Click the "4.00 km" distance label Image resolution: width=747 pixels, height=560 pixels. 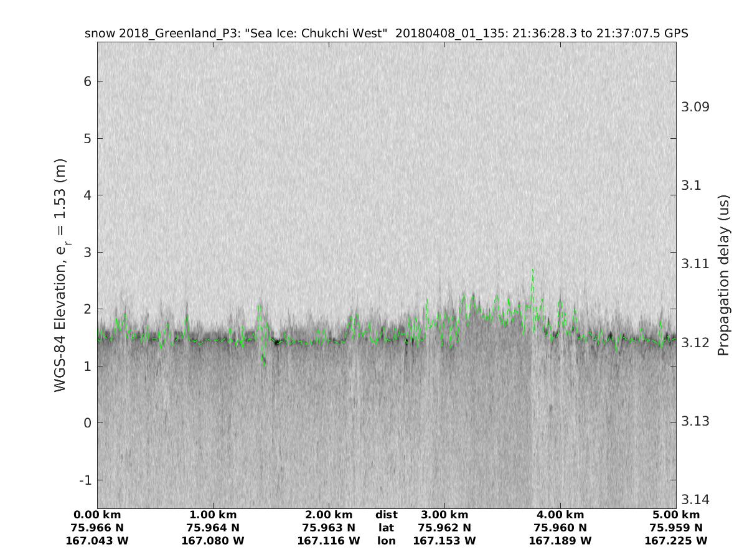560,515
